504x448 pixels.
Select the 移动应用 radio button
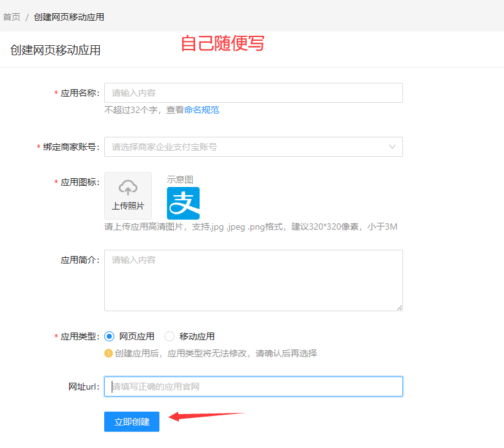(169, 336)
